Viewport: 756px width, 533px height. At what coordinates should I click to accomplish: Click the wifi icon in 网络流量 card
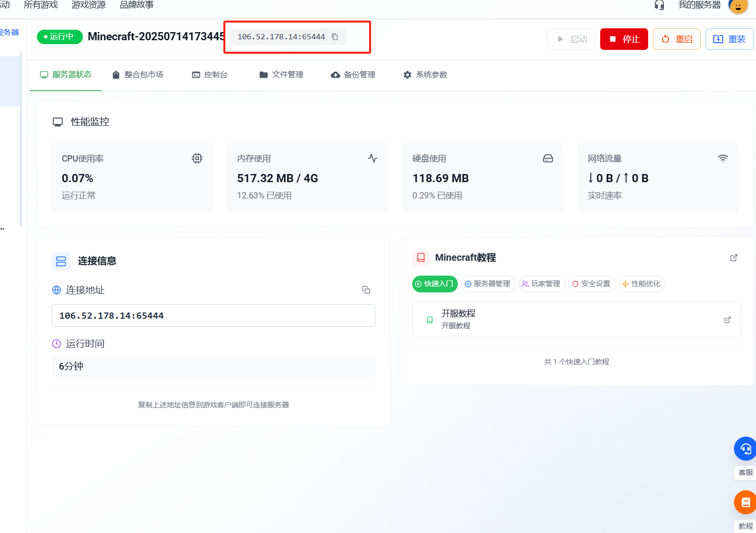[x=723, y=158]
